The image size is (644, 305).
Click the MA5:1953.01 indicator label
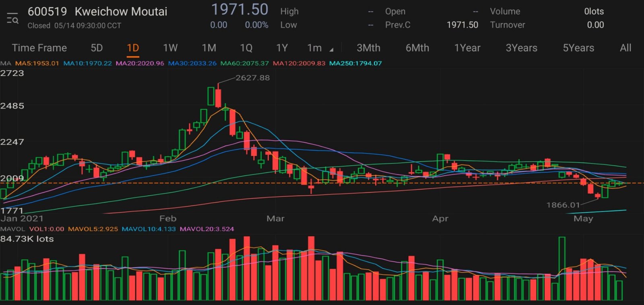click(37, 63)
